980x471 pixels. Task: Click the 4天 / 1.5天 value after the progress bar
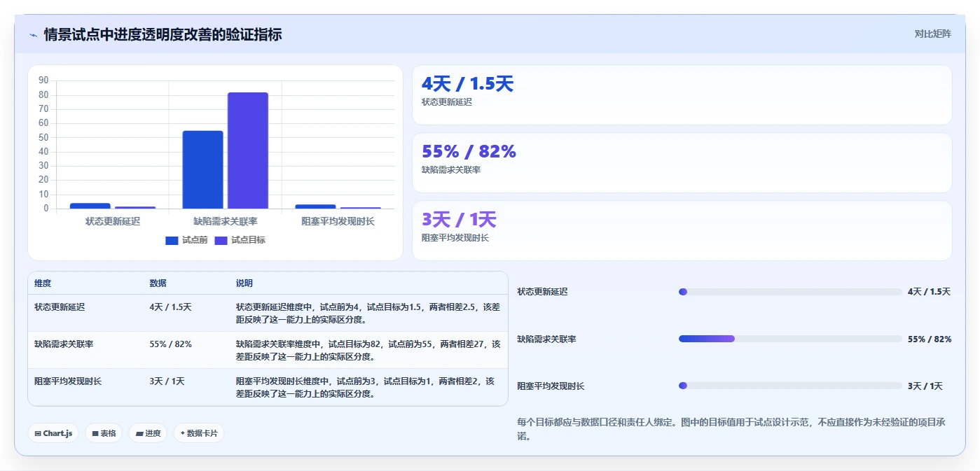[x=929, y=292]
